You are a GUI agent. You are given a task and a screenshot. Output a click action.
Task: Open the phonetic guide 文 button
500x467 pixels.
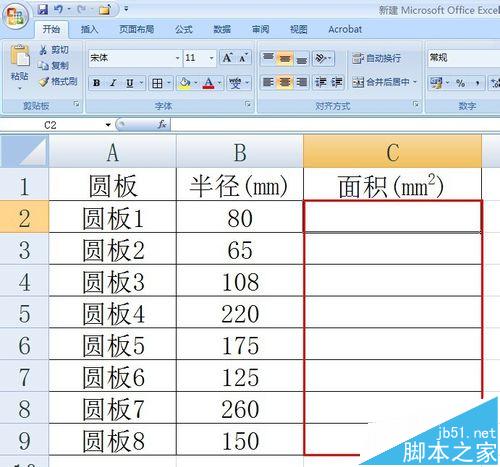[x=235, y=83]
